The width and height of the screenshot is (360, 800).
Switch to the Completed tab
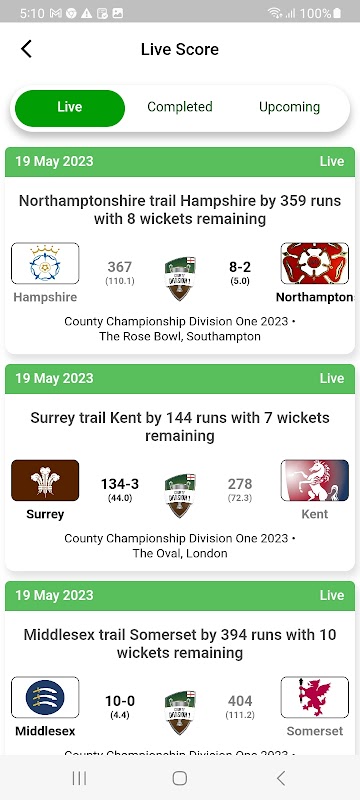[x=180, y=107]
